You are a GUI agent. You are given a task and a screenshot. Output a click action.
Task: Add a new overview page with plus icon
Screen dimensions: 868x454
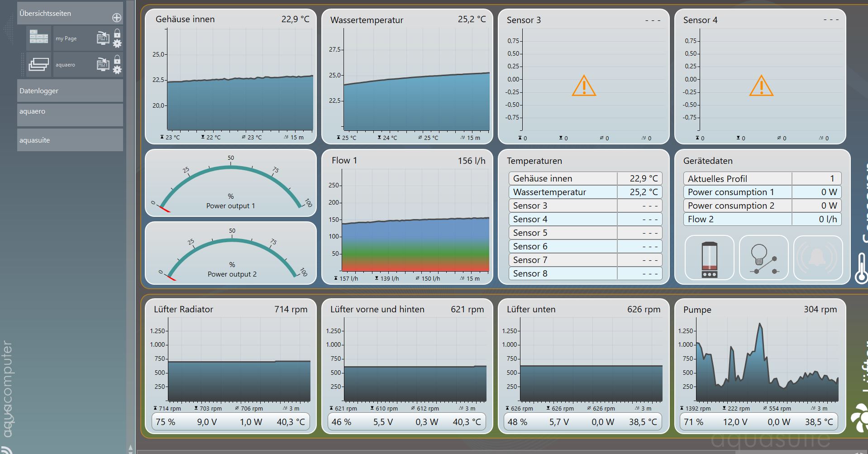pyautogui.click(x=116, y=18)
